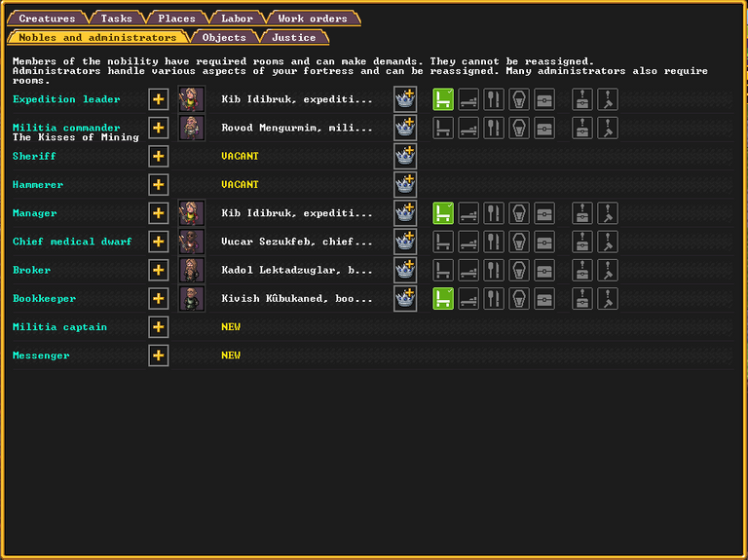
Task: Click the office chair icon for Militia commander
Action: (443, 128)
